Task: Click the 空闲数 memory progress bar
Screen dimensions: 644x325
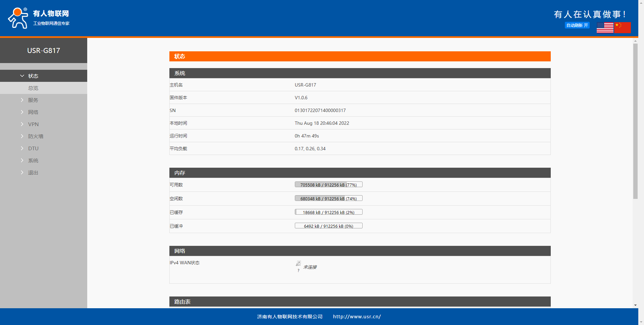Action: point(328,199)
